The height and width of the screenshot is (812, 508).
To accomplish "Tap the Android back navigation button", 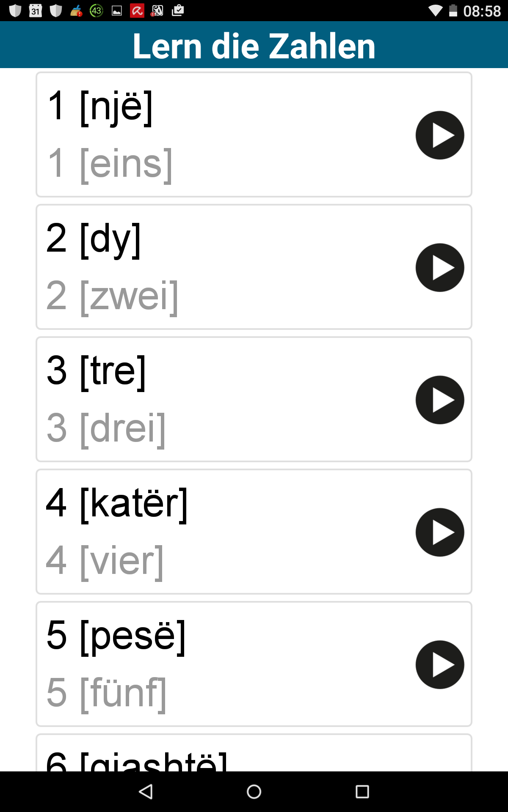I will coord(146,792).
